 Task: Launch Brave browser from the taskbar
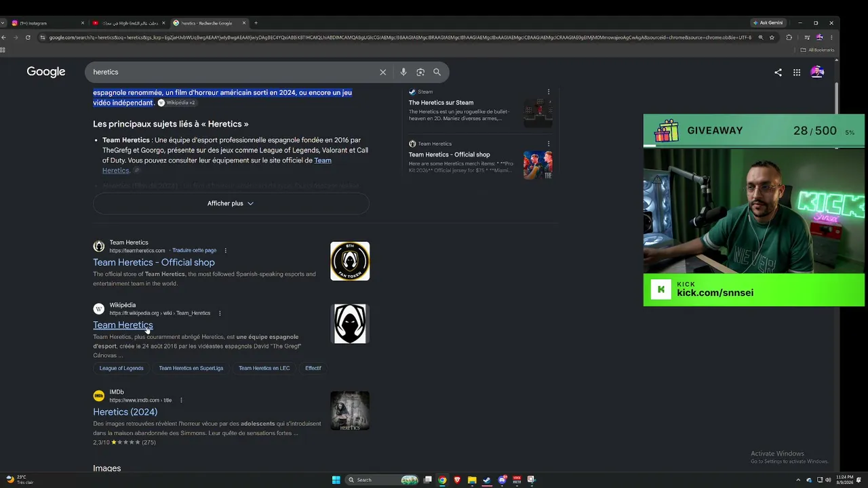[457, 480]
